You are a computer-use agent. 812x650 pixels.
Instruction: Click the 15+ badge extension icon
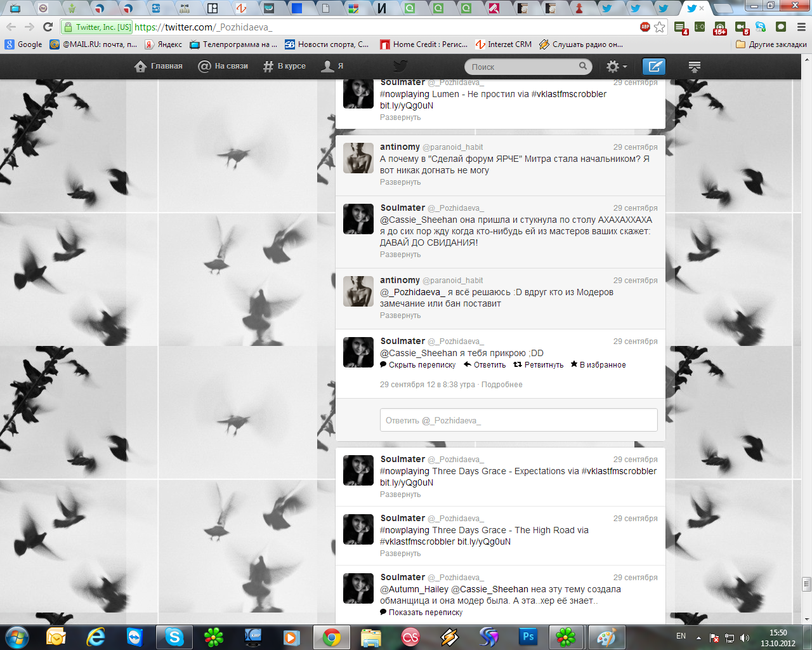coord(720,27)
